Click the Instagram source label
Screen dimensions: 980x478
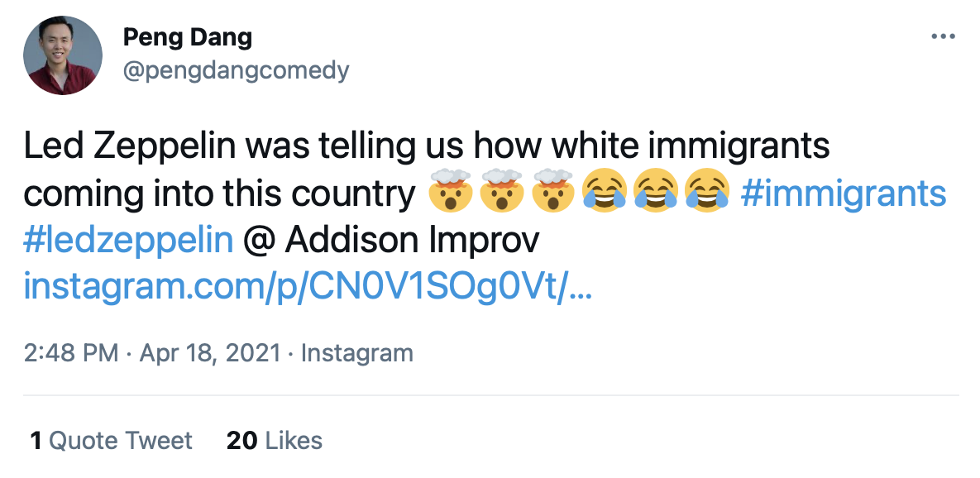[x=356, y=353]
